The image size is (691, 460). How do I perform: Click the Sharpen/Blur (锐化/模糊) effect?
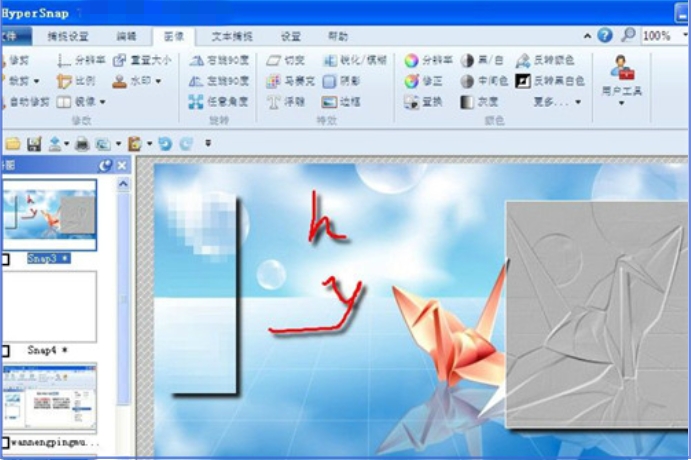[x=355, y=60]
